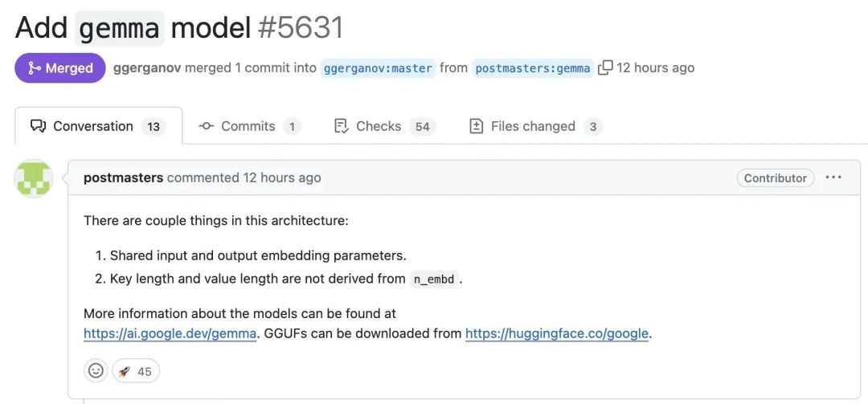
Task: Click the purple Merged status badge
Action: [59, 68]
